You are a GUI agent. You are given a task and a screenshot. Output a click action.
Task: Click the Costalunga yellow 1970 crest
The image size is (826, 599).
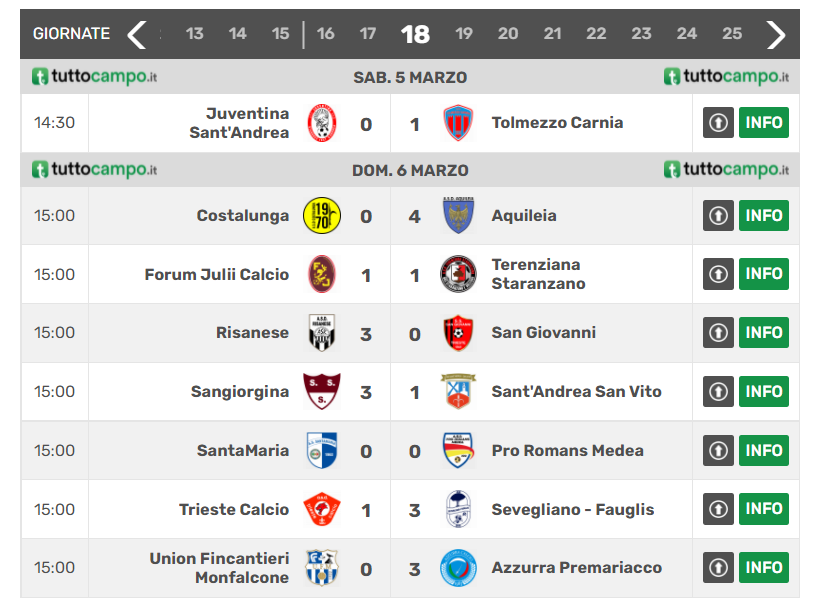tap(322, 215)
